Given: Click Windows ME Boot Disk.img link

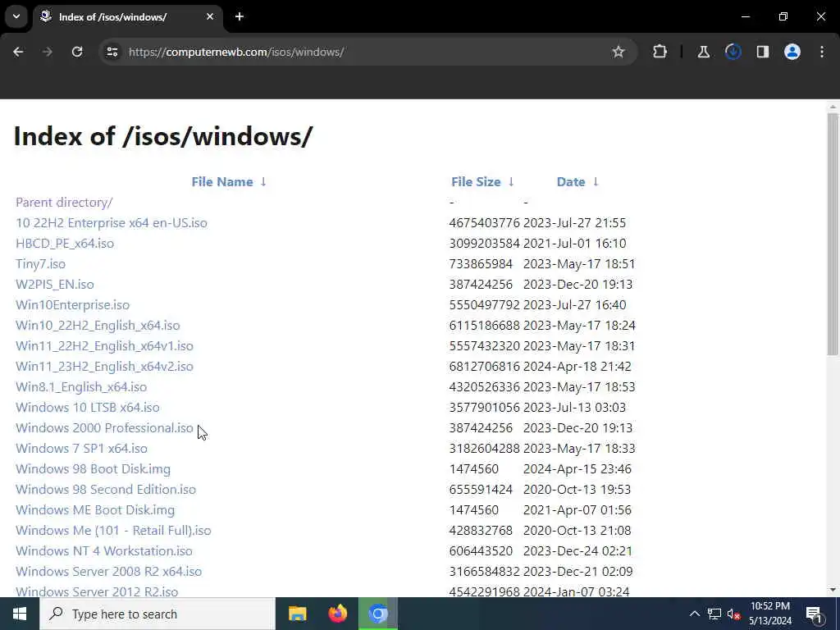Looking at the screenshot, I should click(x=95, y=510).
